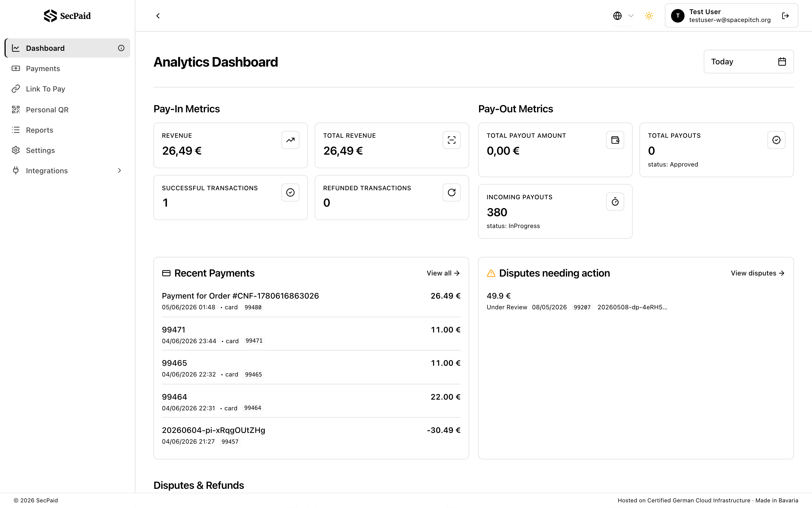Click the © 2026 SecPaid footer text

tap(36, 500)
